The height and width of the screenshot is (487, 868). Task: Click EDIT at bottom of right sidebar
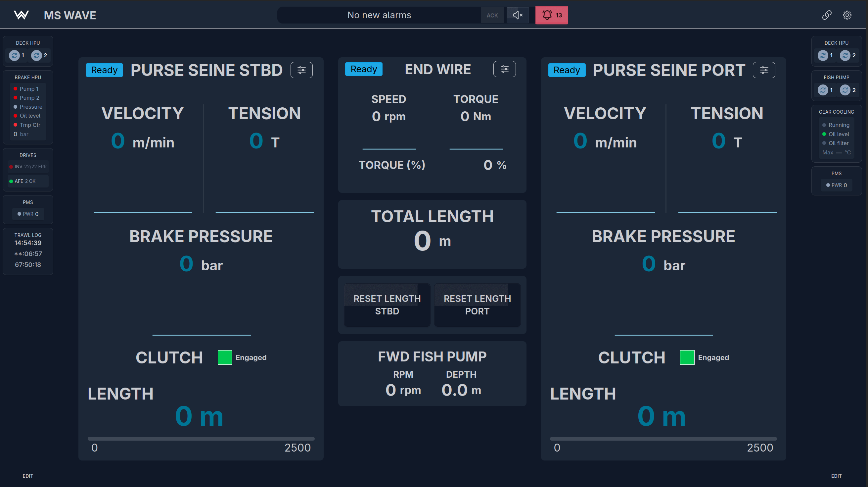(836, 476)
